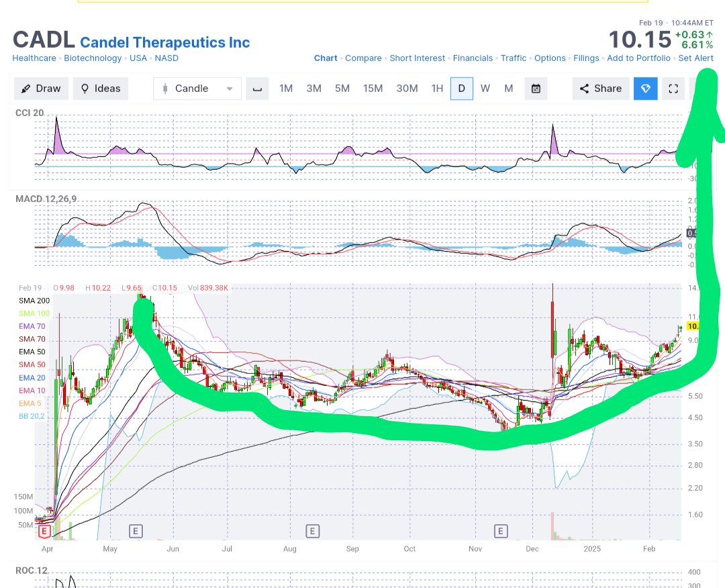Image resolution: width=725 pixels, height=588 pixels.
Task: Open the Chart link
Action: [x=326, y=58]
